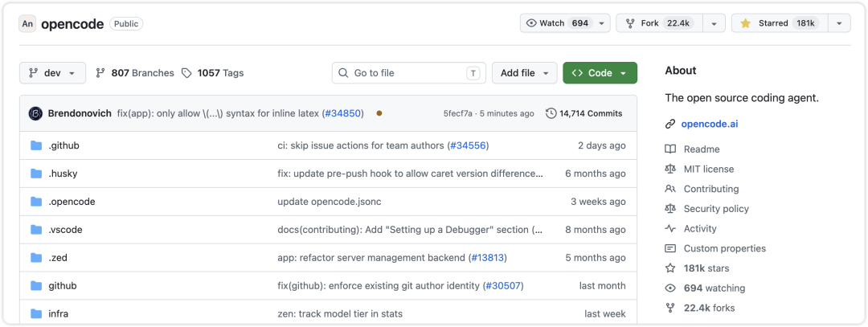This screenshot has width=868, height=327.
Task: Open pull request #13813 link
Action: pos(487,258)
